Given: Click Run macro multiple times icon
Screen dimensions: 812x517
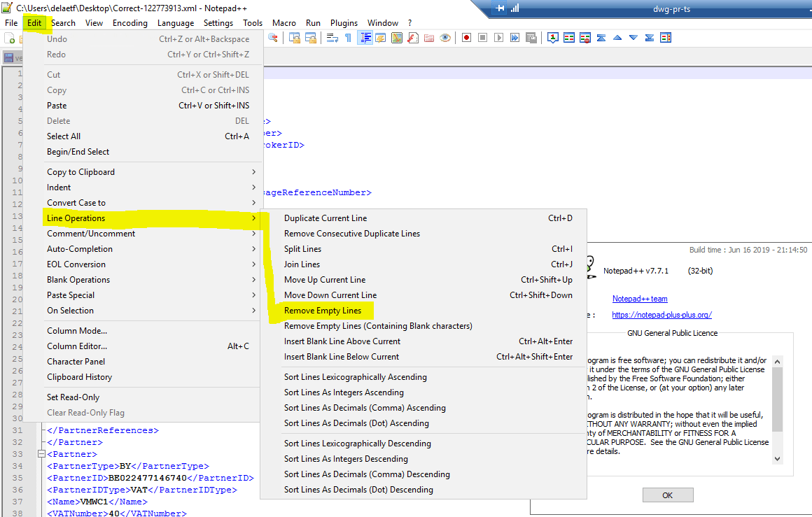Looking at the screenshot, I should coord(514,38).
